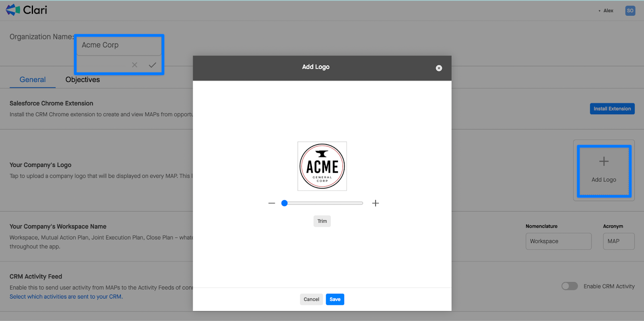Click the Nomenclature label
The height and width of the screenshot is (321, 644).
(541, 226)
